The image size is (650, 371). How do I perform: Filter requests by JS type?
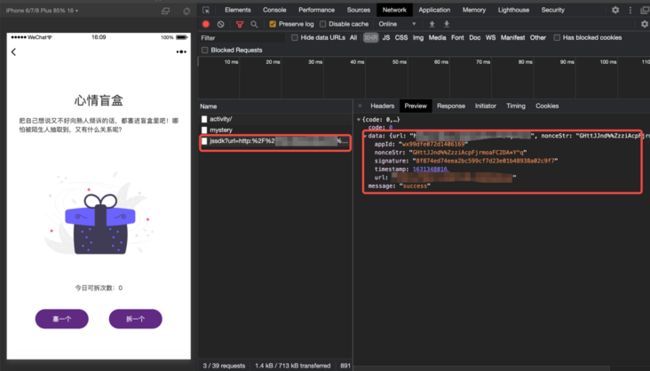tap(386, 38)
